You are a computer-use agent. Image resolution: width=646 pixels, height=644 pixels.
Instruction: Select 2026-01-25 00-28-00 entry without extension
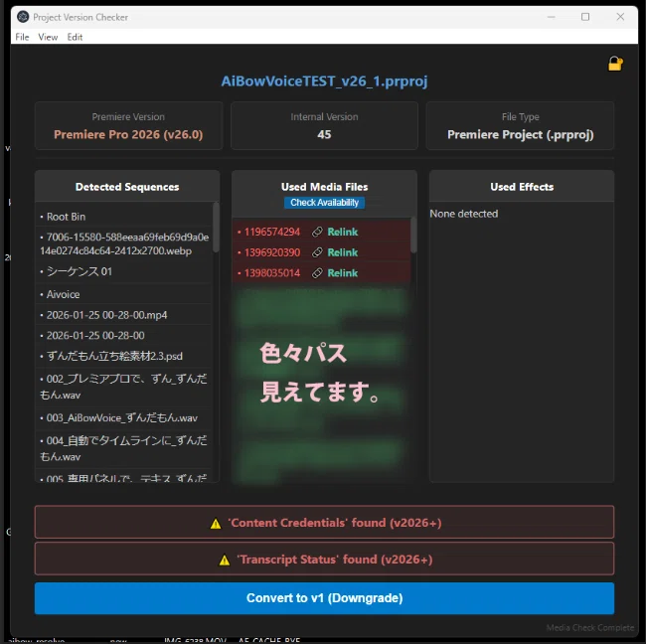coord(123,335)
